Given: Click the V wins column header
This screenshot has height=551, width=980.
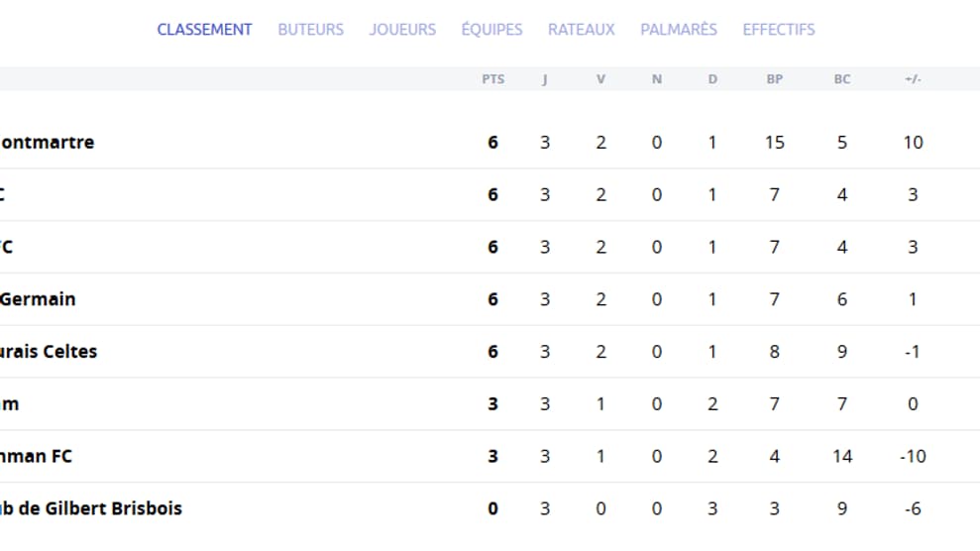Looking at the screenshot, I should click(600, 79).
